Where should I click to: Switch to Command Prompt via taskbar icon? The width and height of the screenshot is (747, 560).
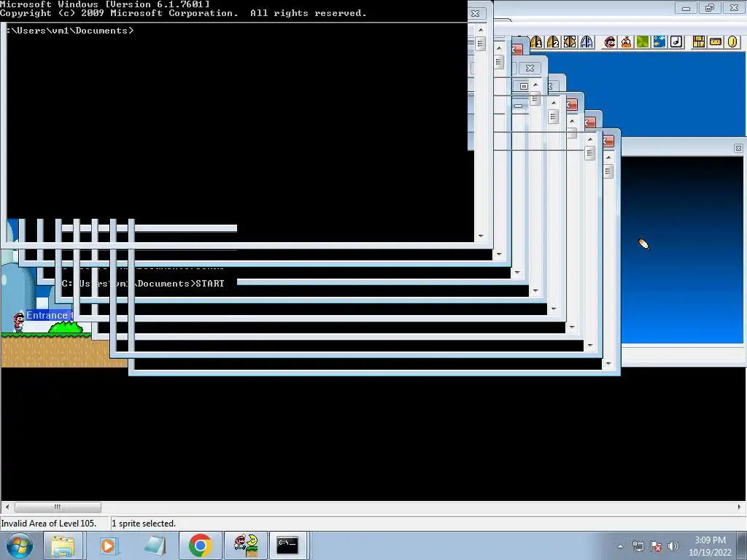tap(288, 545)
